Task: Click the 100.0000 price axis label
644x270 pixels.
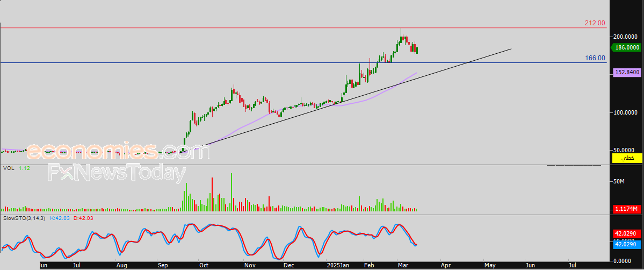Action: click(626, 112)
